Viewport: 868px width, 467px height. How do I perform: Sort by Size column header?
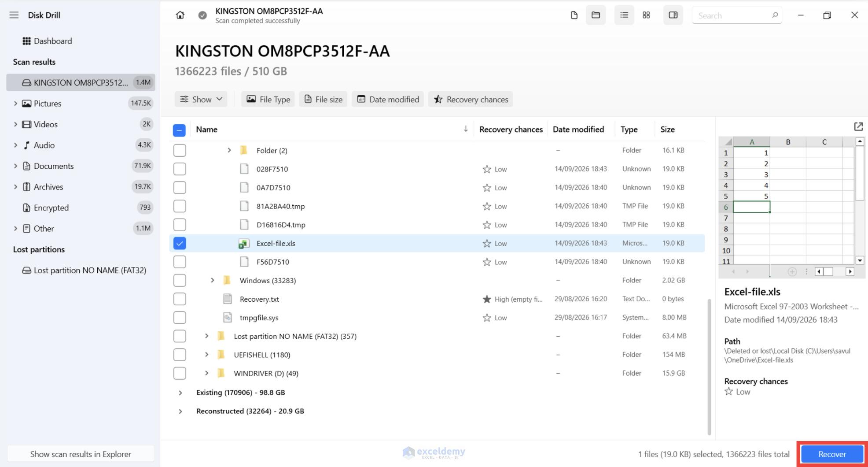[x=667, y=129]
